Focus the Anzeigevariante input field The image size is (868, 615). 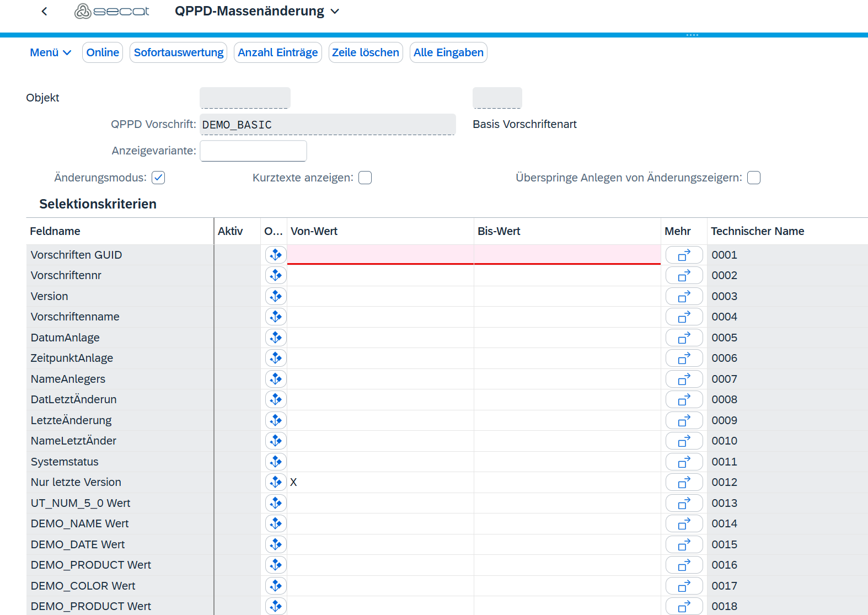pyautogui.click(x=253, y=151)
